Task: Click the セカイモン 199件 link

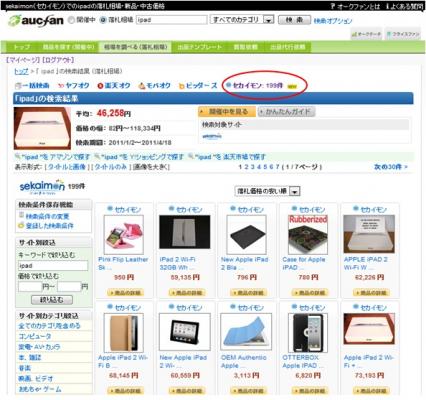Action: (254, 86)
